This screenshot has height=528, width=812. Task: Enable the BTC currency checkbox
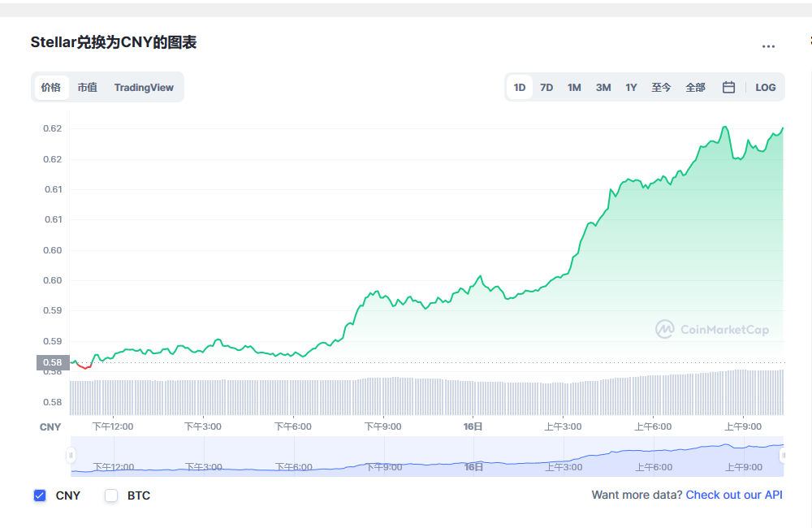coord(111,496)
